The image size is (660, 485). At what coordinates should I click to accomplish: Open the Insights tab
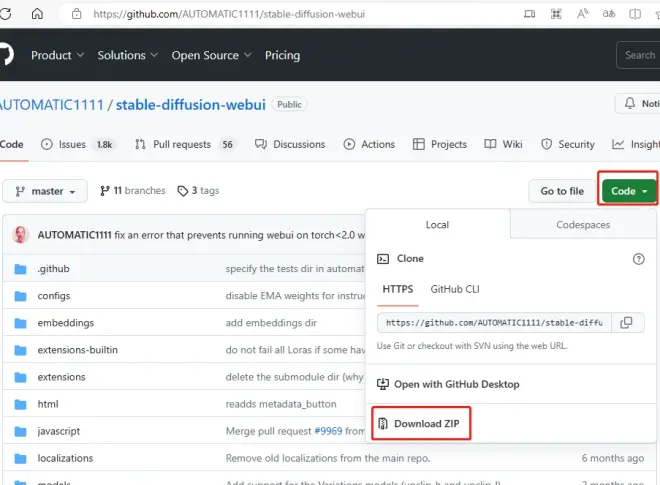636,144
